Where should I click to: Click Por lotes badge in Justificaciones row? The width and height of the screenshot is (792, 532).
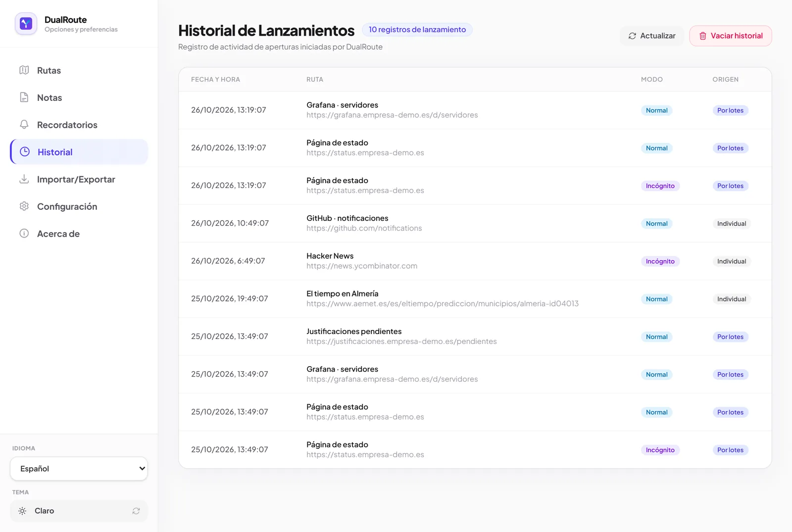coord(730,337)
